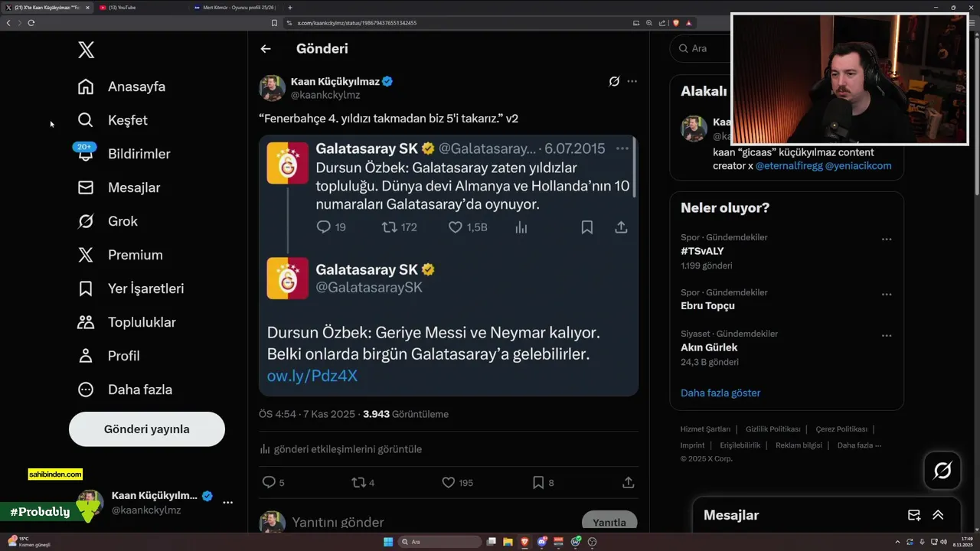Open Gizlilik Politikası footer link
Screen dimensions: 980x551
pos(773,429)
